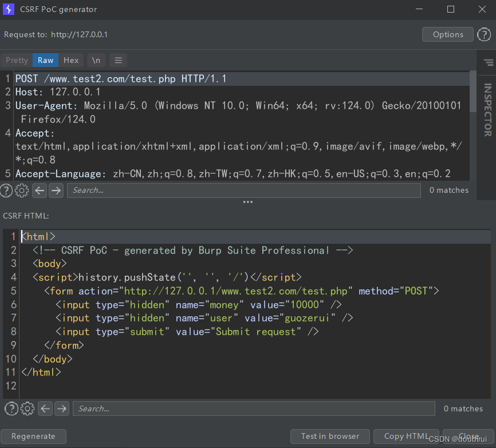The width and height of the screenshot is (496, 448).
Task: Open the INSPECTOR side panel
Action: [487, 110]
